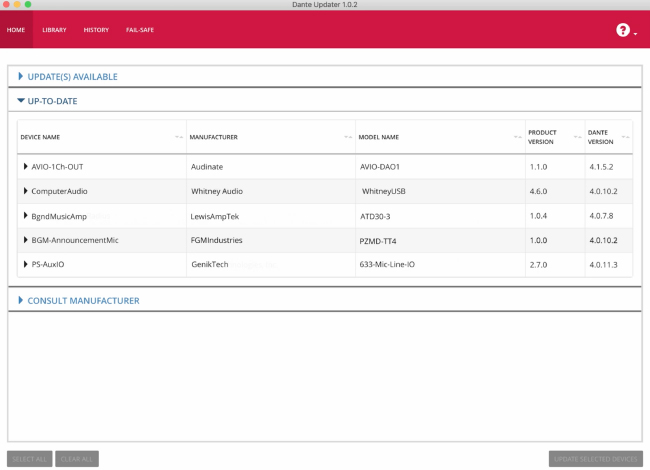
Task: Sort by Device Name column icon
Action: 178,137
